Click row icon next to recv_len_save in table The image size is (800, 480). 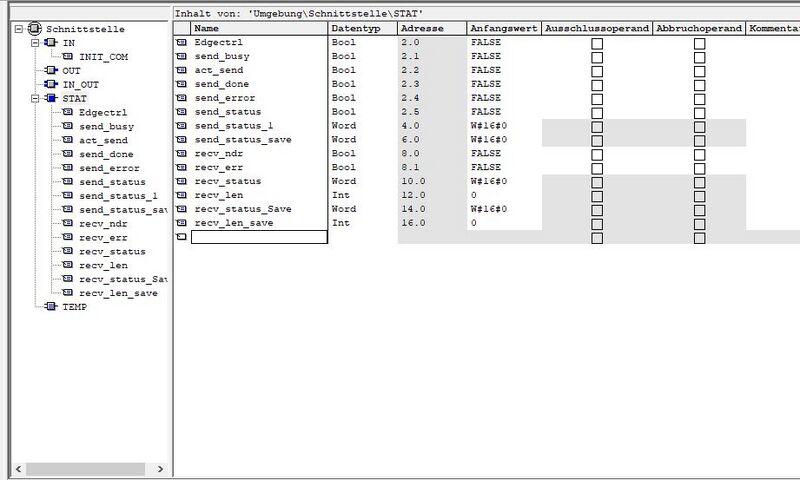point(181,223)
